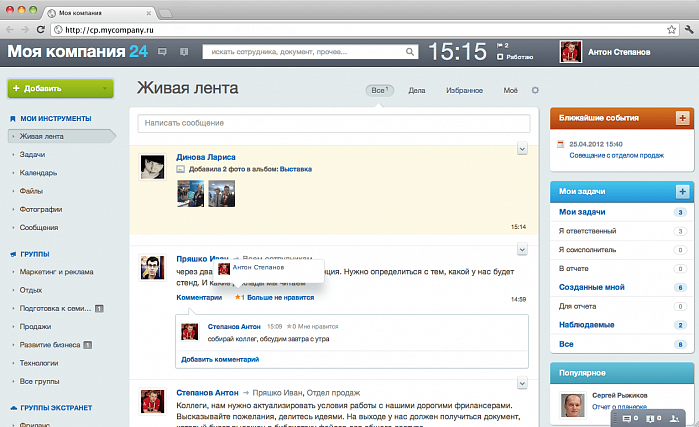Toggle like star on Пряшко Иван post
The height and width of the screenshot is (427, 699).
tap(238, 298)
